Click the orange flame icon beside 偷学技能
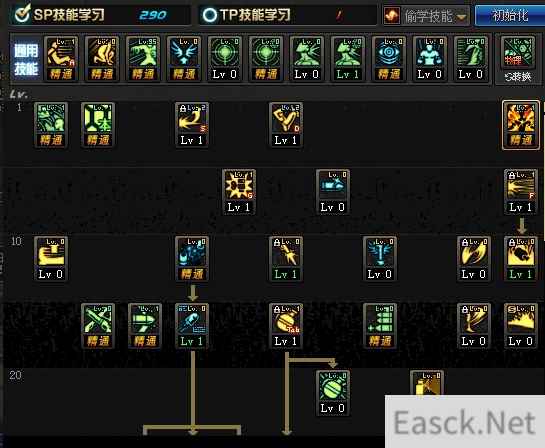The width and height of the screenshot is (545, 448). point(392,16)
